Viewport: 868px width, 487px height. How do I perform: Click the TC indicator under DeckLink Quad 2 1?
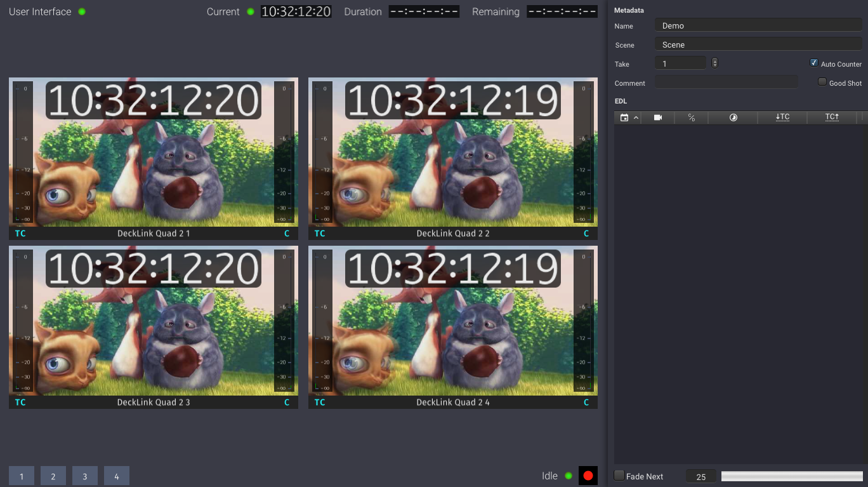tap(20, 234)
